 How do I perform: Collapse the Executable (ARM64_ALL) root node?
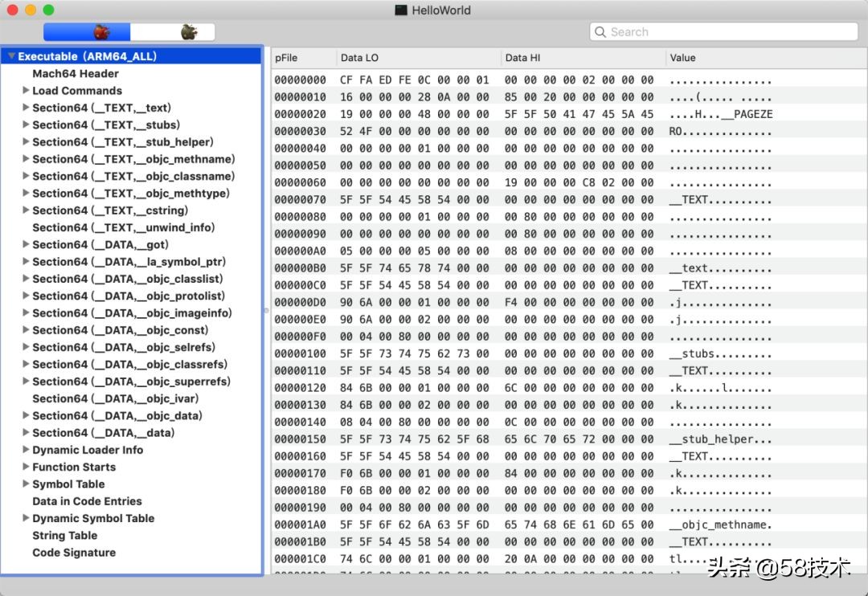(11, 56)
